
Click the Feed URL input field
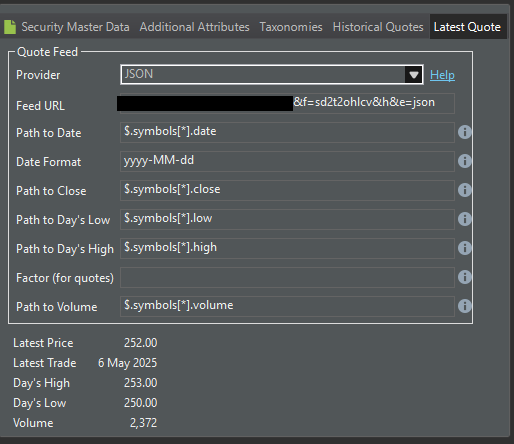pos(287,104)
